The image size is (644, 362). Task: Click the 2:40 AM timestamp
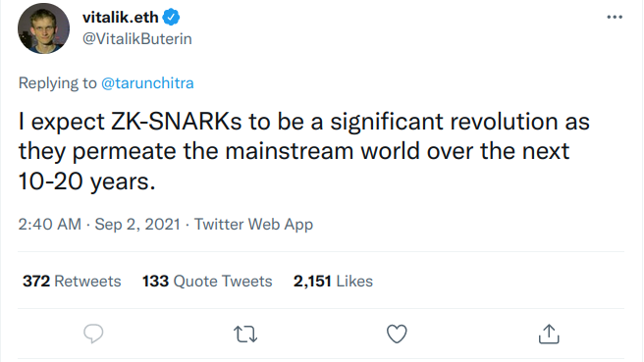click(x=50, y=224)
